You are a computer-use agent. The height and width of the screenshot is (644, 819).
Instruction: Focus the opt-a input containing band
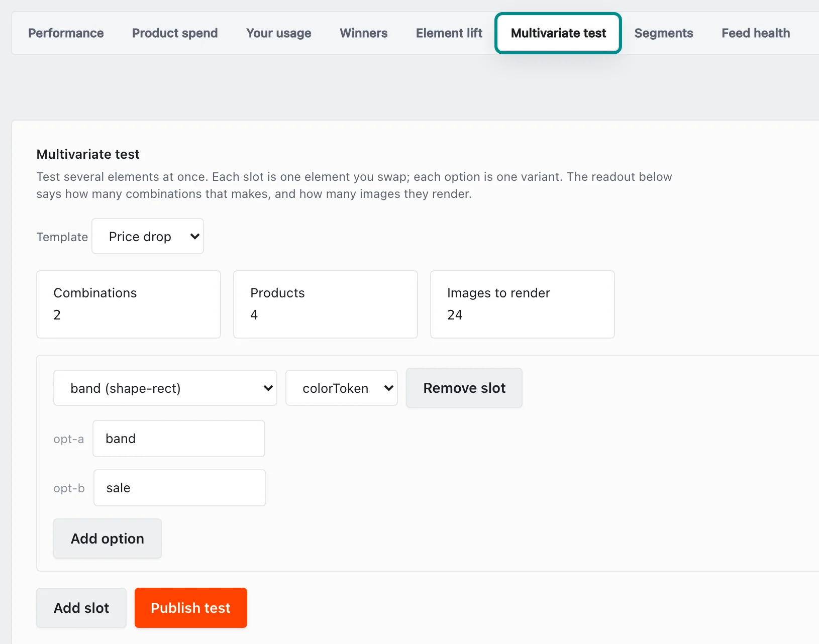(x=179, y=439)
